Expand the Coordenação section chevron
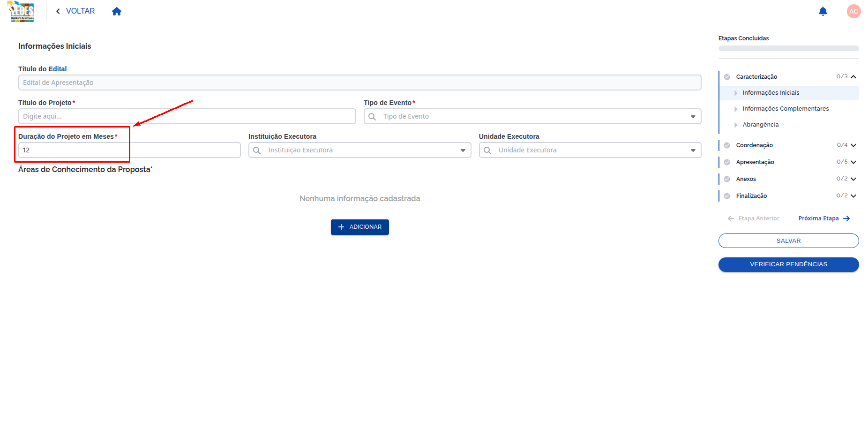The height and width of the screenshot is (436, 868). point(853,145)
